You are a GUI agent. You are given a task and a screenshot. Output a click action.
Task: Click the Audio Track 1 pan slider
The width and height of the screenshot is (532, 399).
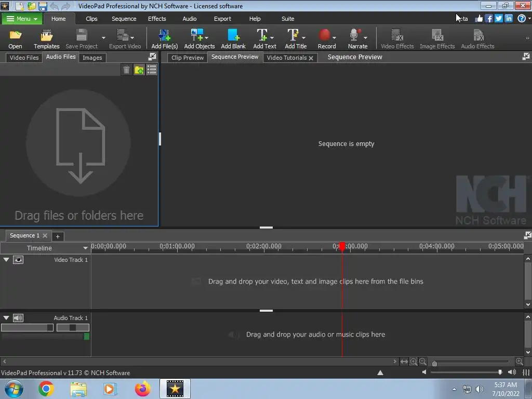[73, 327]
